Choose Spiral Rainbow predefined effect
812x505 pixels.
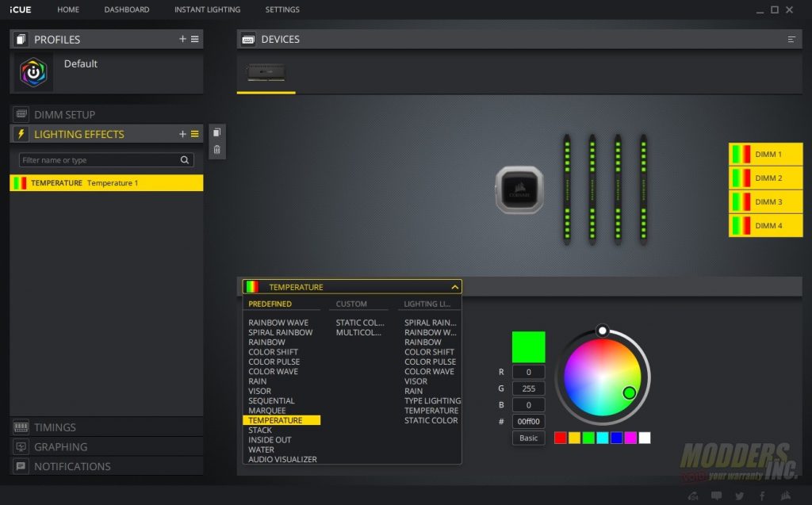coord(280,332)
